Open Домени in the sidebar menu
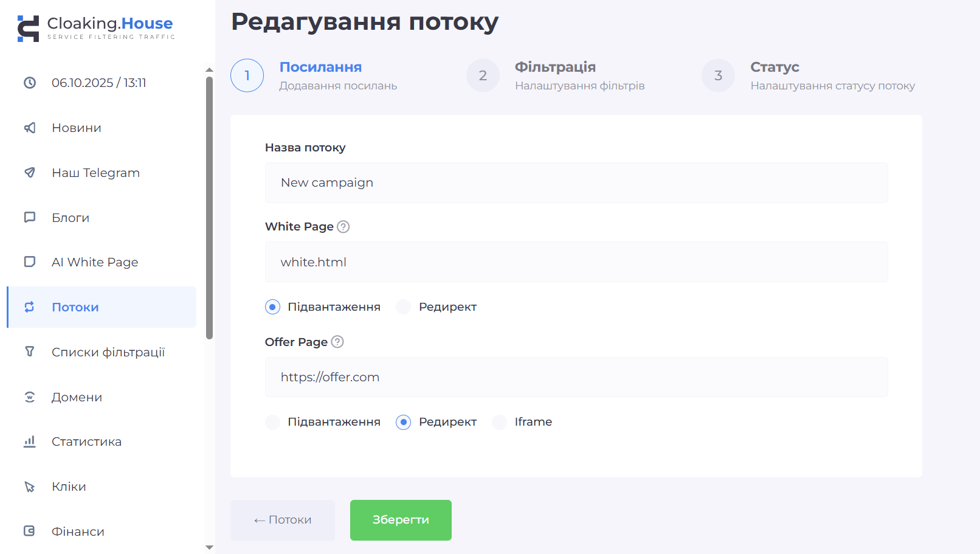This screenshot has height=554, width=980. (77, 397)
